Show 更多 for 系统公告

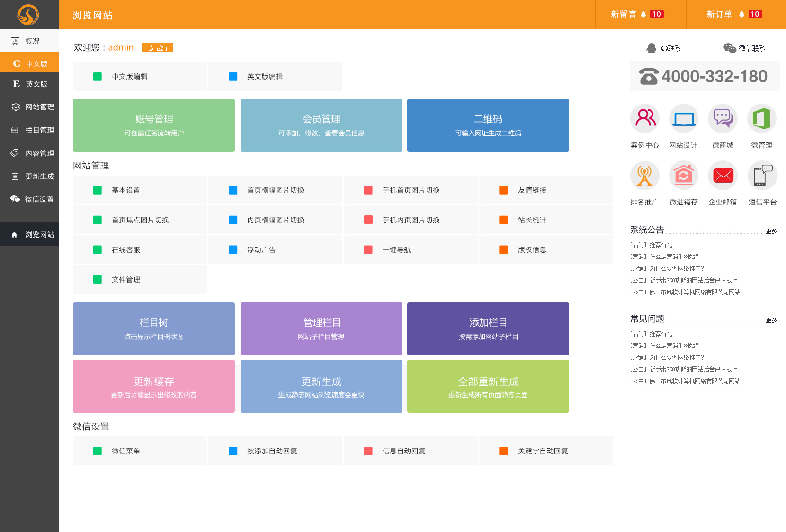771,231
